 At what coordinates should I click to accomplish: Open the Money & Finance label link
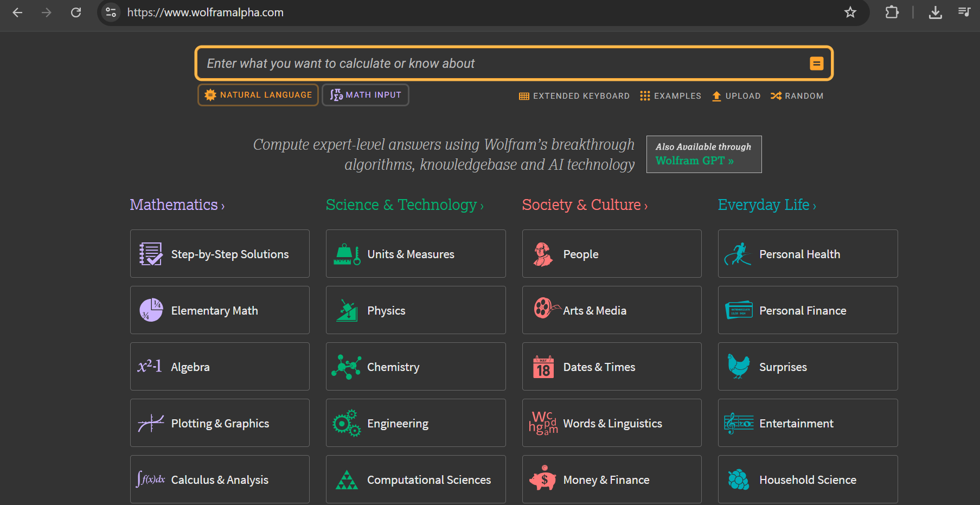pyautogui.click(x=606, y=480)
